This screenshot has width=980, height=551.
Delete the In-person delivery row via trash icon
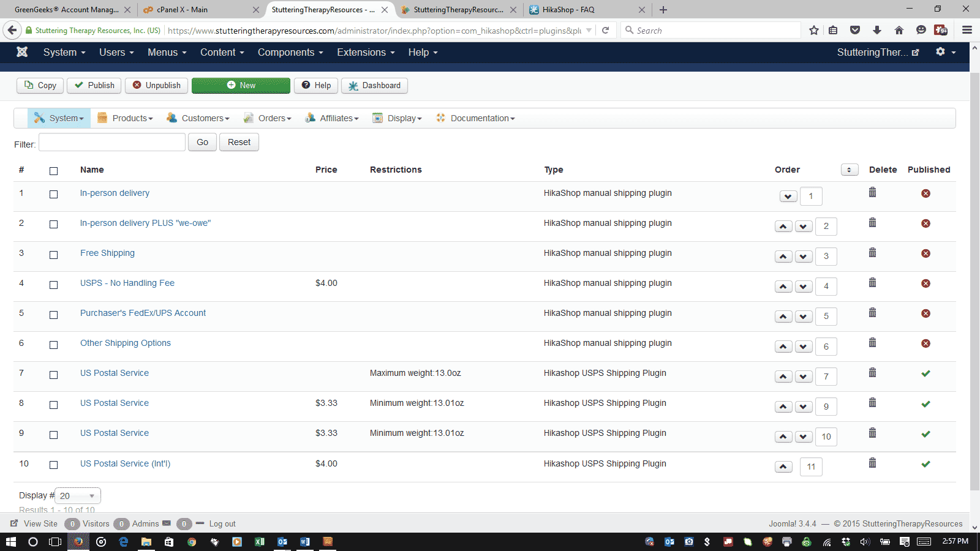(872, 192)
